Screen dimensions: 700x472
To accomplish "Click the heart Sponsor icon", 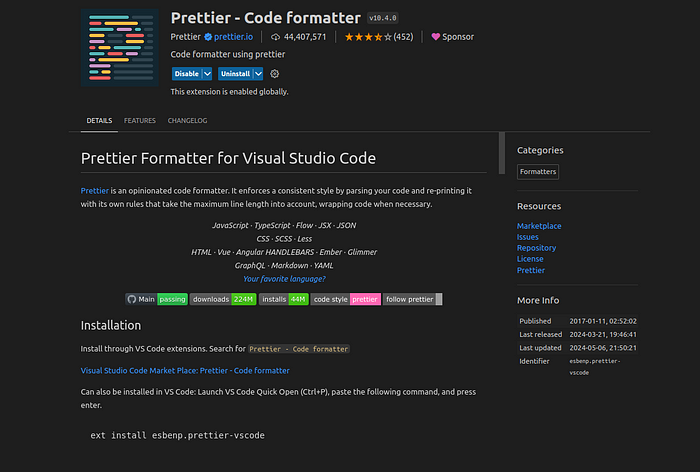I will click(436, 37).
